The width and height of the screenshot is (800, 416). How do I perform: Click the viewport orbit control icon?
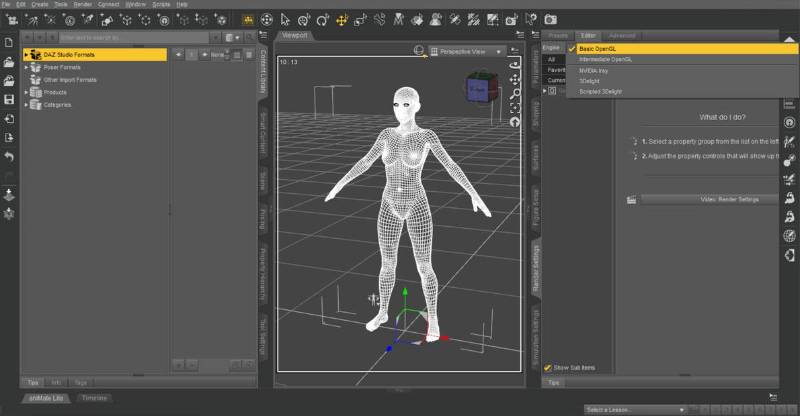click(515, 64)
